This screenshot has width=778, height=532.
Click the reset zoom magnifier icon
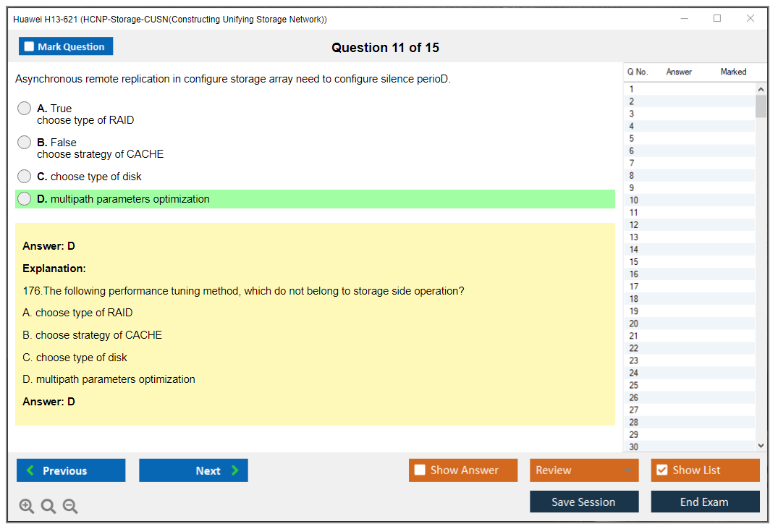pos(48,507)
